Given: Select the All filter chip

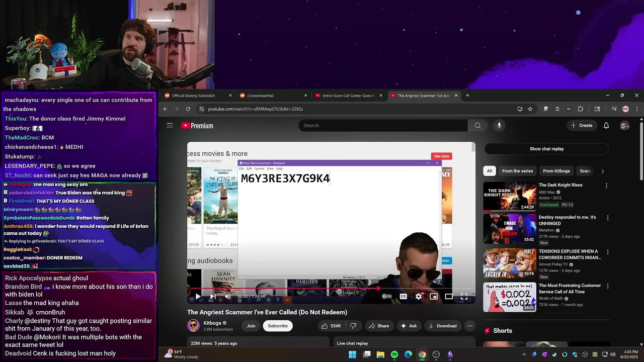Looking at the screenshot, I should click(x=490, y=171).
